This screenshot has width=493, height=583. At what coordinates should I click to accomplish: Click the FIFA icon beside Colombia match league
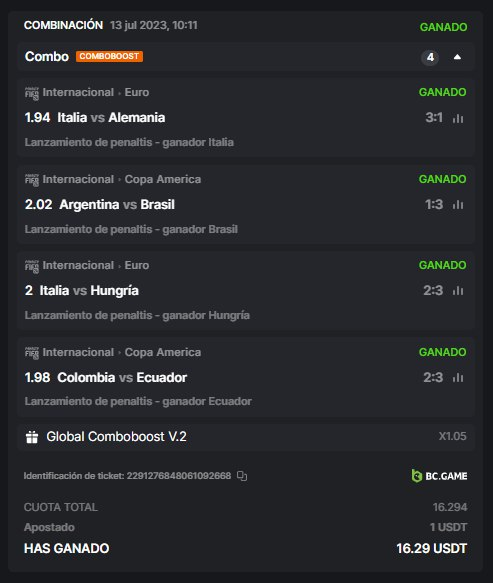click(32, 353)
